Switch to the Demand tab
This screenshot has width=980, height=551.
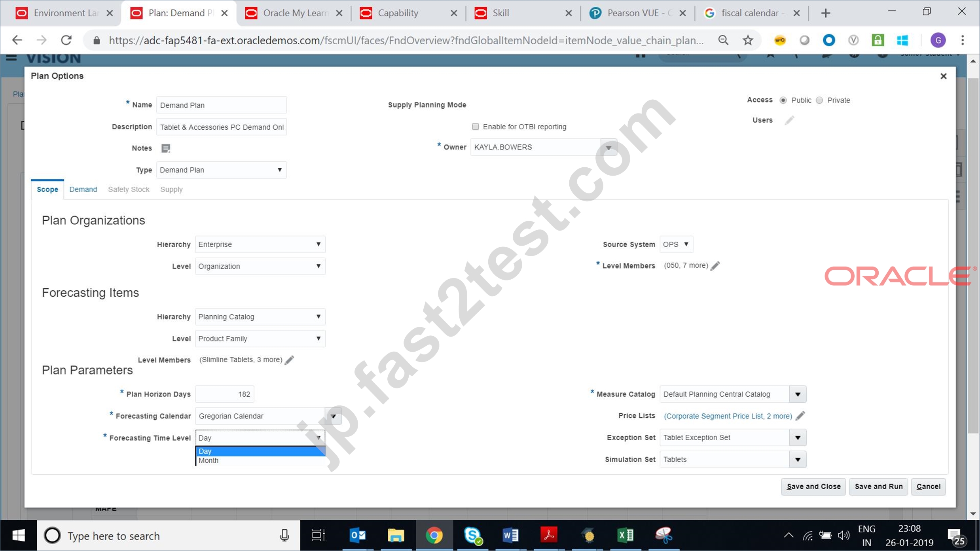(x=83, y=189)
